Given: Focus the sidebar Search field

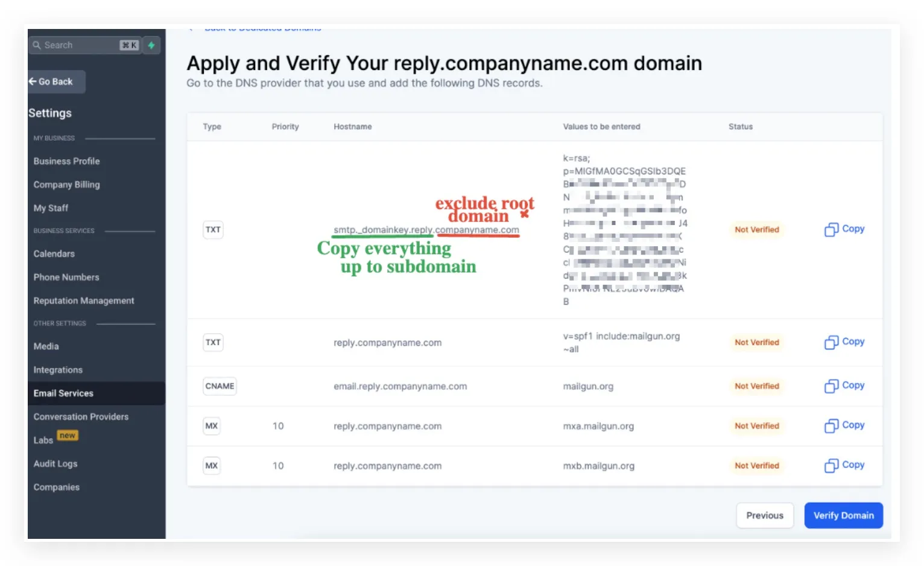Looking at the screenshot, I should pos(85,45).
